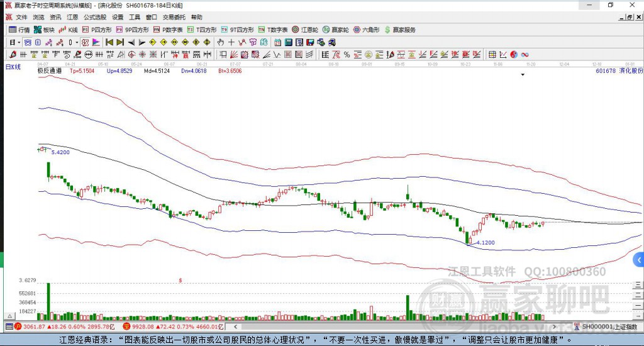Click the blue floating arrow button at right edge
Screen dimensions: 644x346
(x=639, y=259)
